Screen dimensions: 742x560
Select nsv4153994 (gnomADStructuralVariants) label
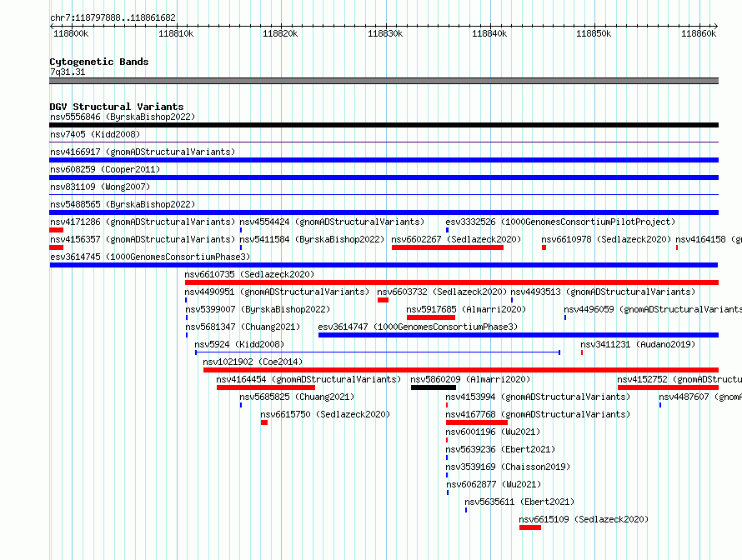(x=538, y=397)
